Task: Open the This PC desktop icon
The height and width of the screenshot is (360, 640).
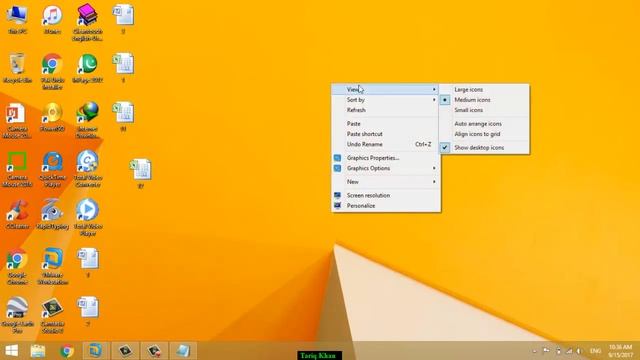Action: (17, 19)
